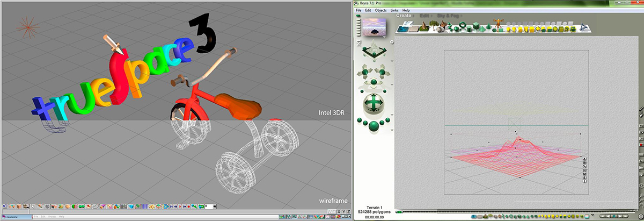This screenshot has width=644, height=221.
Task: Switch to the Edit palette in Bryce
Action: (424, 16)
